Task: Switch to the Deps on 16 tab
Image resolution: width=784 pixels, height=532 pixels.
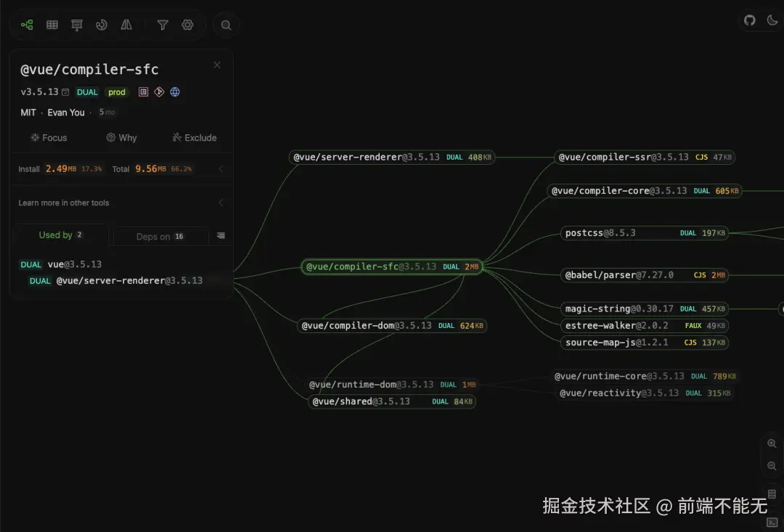Action: (160, 235)
